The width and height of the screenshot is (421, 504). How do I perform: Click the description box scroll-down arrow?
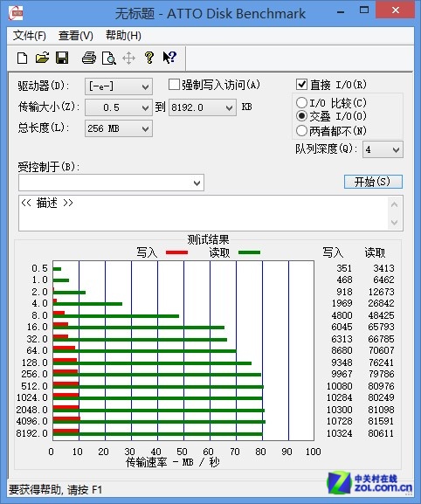tap(395, 222)
